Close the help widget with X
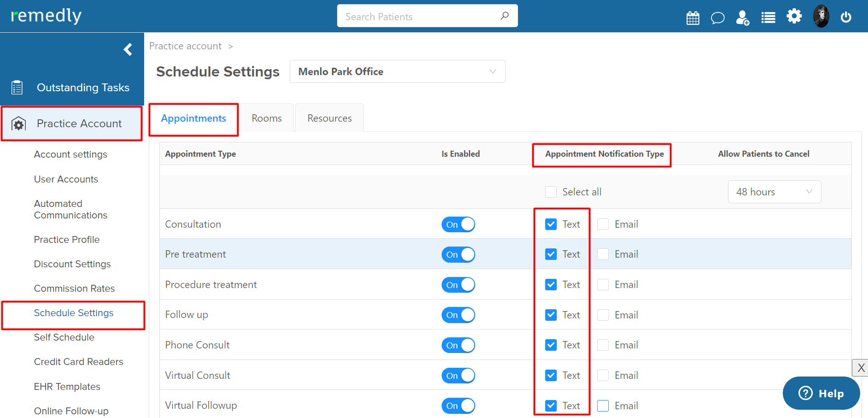 click(861, 368)
